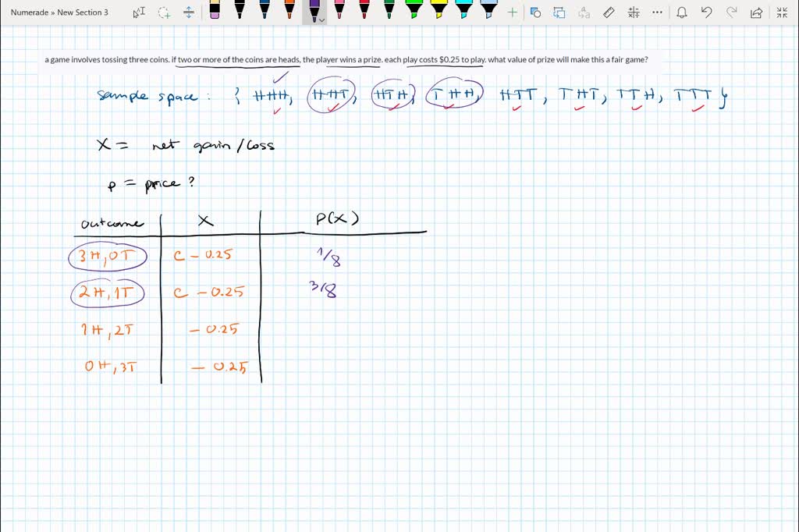The height and width of the screenshot is (532, 799).
Task: Activate the insert space tool
Action: coord(188,12)
